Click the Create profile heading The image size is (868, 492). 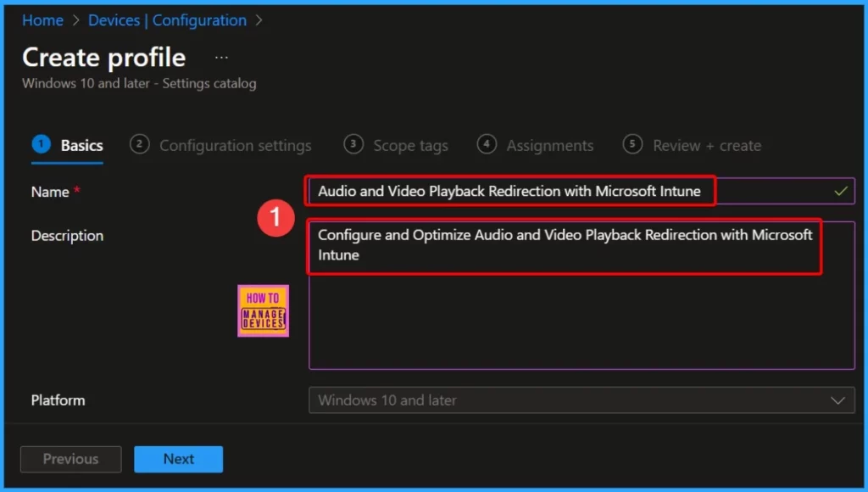pyautogui.click(x=104, y=58)
